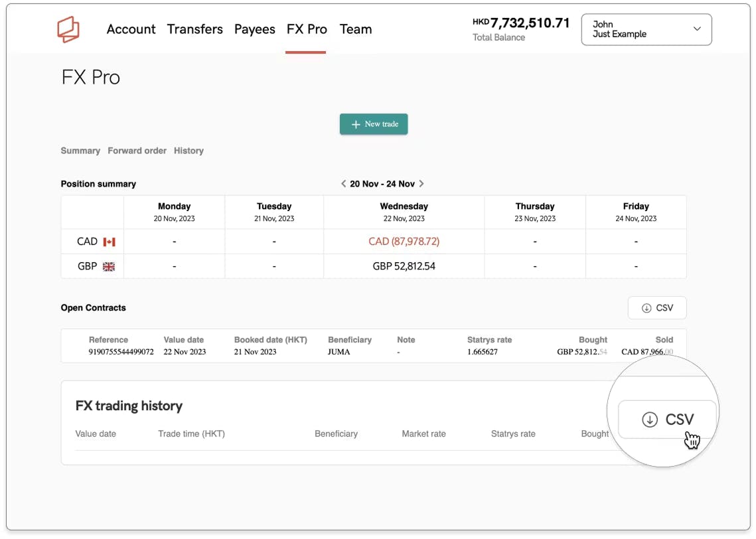Download FX trading history CSV
The height and width of the screenshot is (539, 756).
(x=667, y=420)
